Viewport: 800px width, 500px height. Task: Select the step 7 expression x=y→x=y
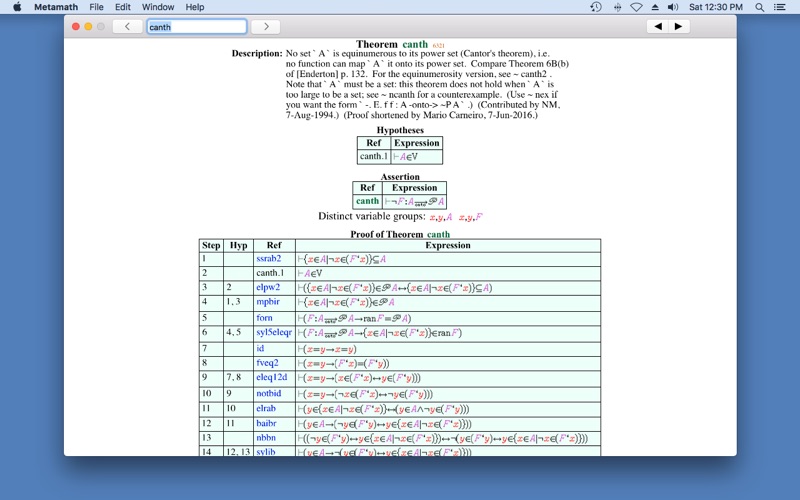pyautogui.click(x=327, y=349)
